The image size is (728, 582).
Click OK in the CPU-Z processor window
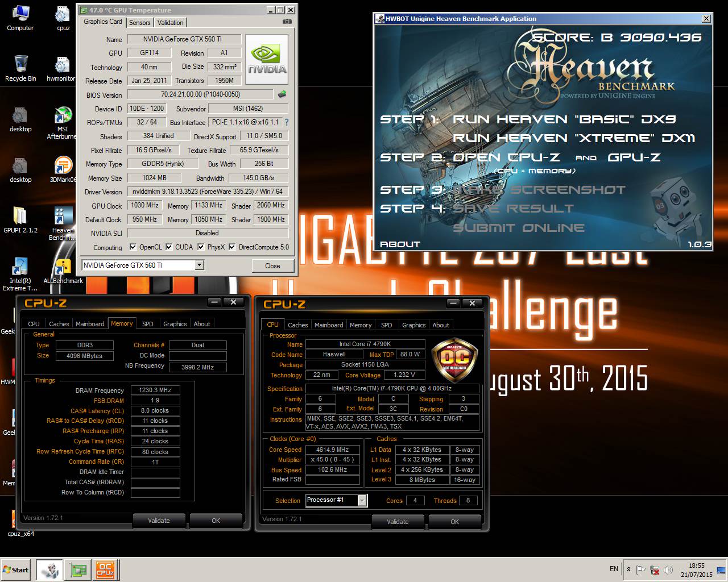coord(454,521)
